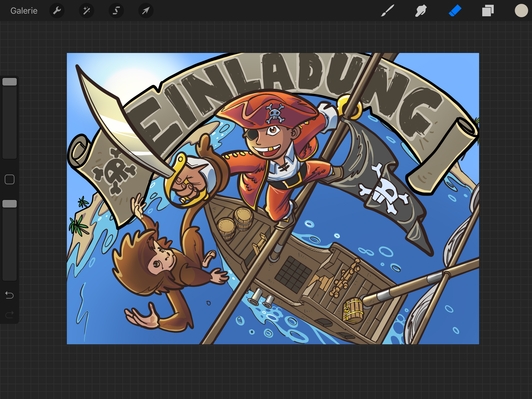This screenshot has width=532, height=399.
Task: Open the Actions wrench menu
Action: pyautogui.click(x=57, y=11)
